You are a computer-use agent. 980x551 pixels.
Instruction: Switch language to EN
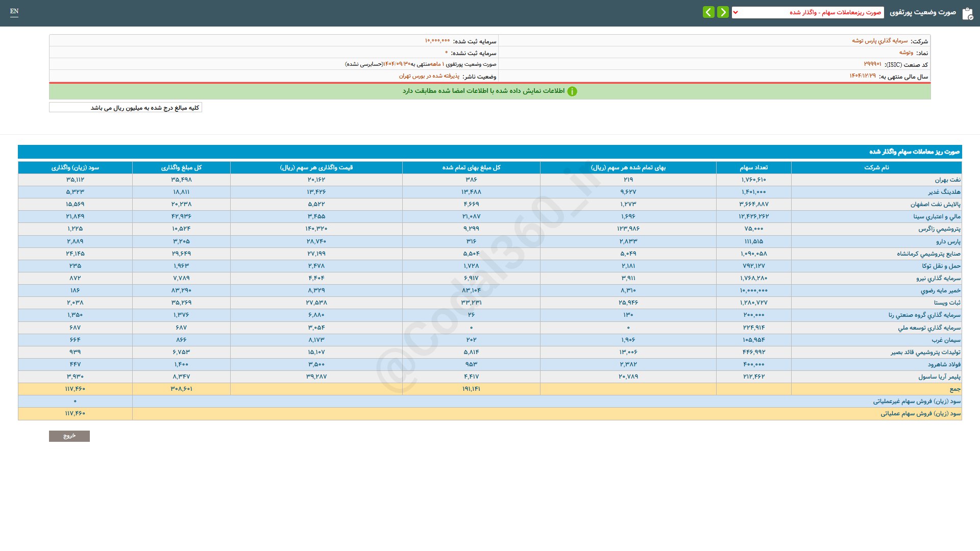click(x=14, y=11)
